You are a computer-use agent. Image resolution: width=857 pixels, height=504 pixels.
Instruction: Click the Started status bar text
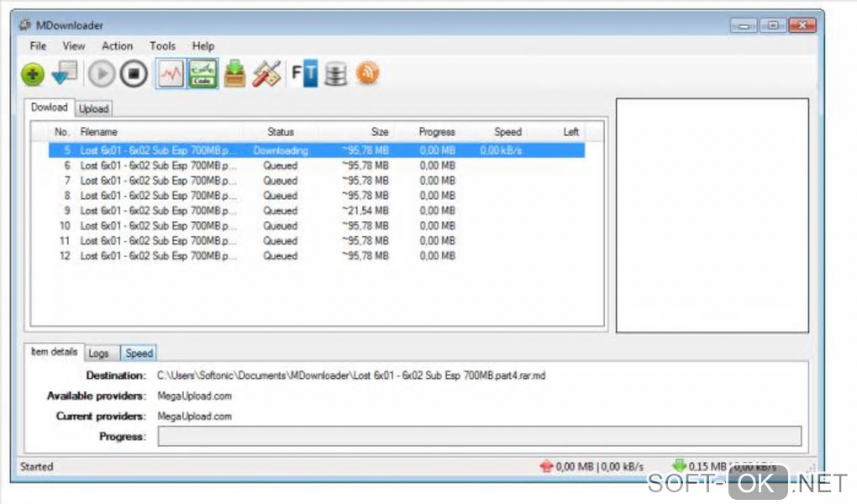[37, 467]
